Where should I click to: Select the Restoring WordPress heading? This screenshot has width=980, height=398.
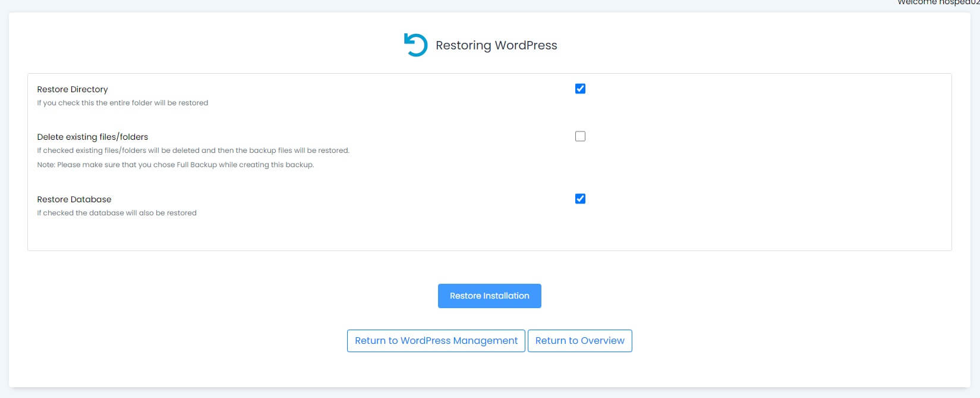(496, 45)
